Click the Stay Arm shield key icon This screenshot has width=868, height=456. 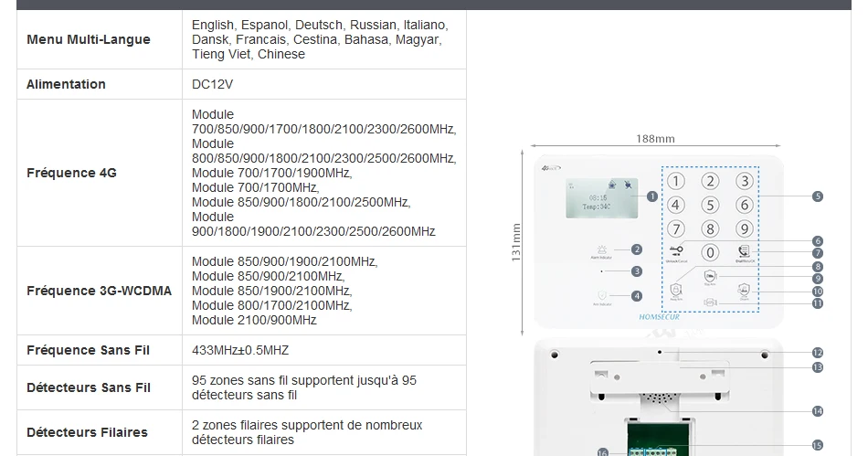(x=710, y=276)
